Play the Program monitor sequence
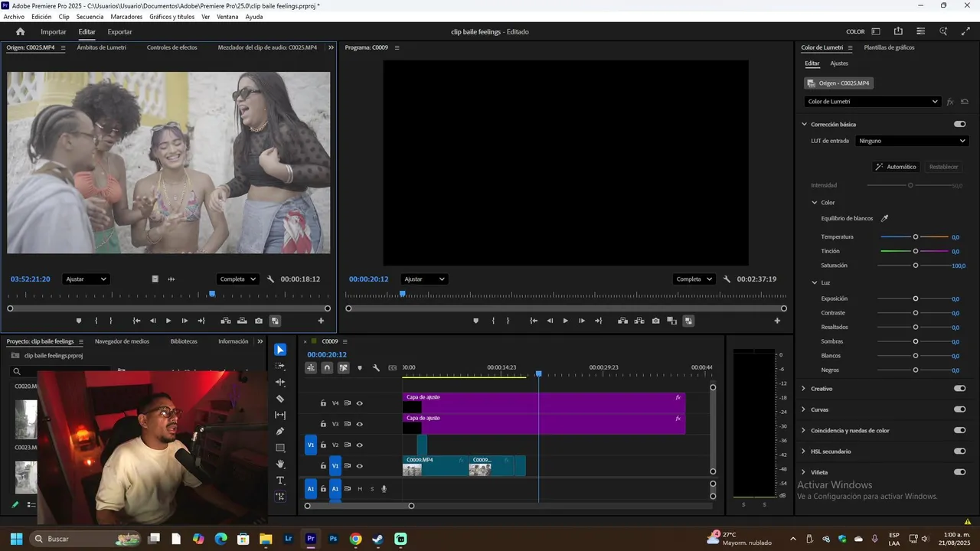The height and width of the screenshot is (551, 980). [565, 321]
